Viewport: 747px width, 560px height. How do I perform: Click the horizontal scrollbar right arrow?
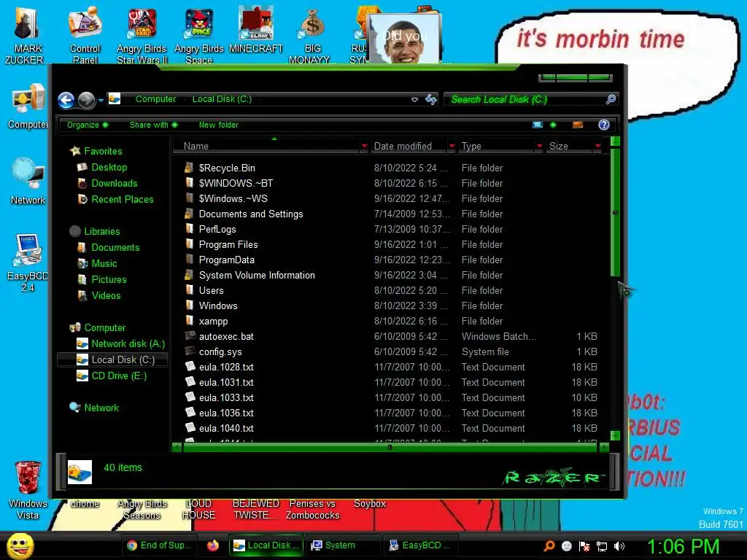[603, 447]
